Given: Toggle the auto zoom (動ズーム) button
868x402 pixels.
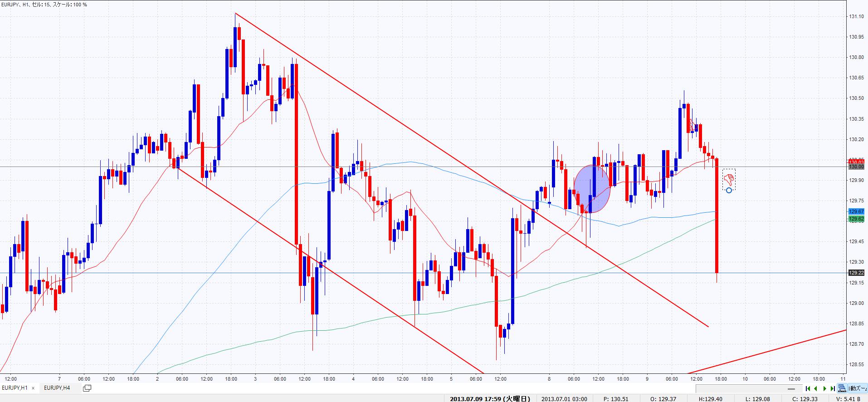Looking at the screenshot, I should coord(858,388).
